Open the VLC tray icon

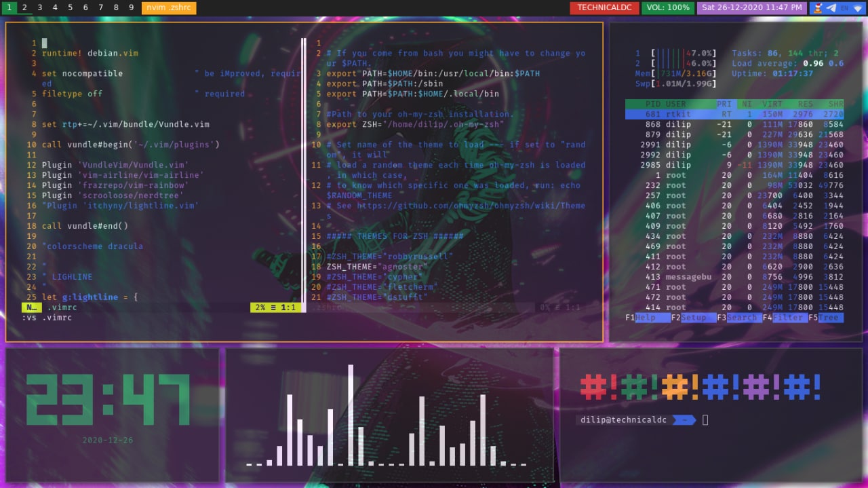818,8
